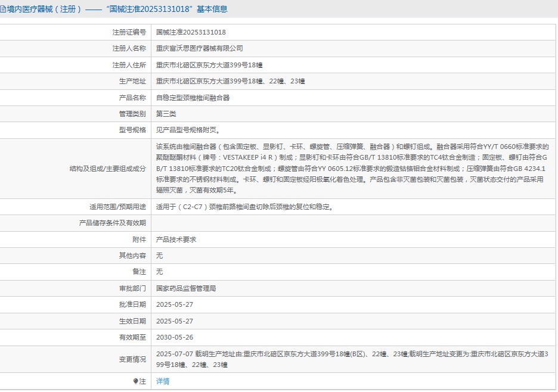Select the registrant name 重庆富沃思医疗器械有限公司
Viewport: 558px width, 392px height.
199,48
